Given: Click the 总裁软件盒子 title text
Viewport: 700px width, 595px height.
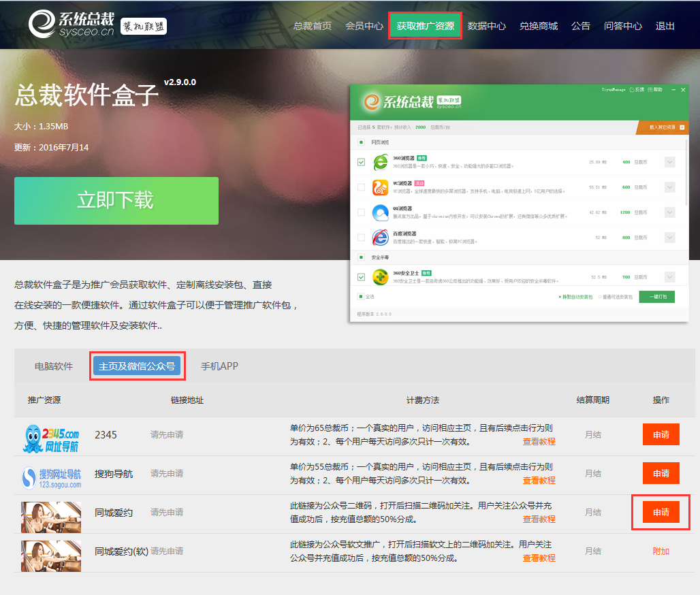Looking at the screenshot, I should coord(86,95).
